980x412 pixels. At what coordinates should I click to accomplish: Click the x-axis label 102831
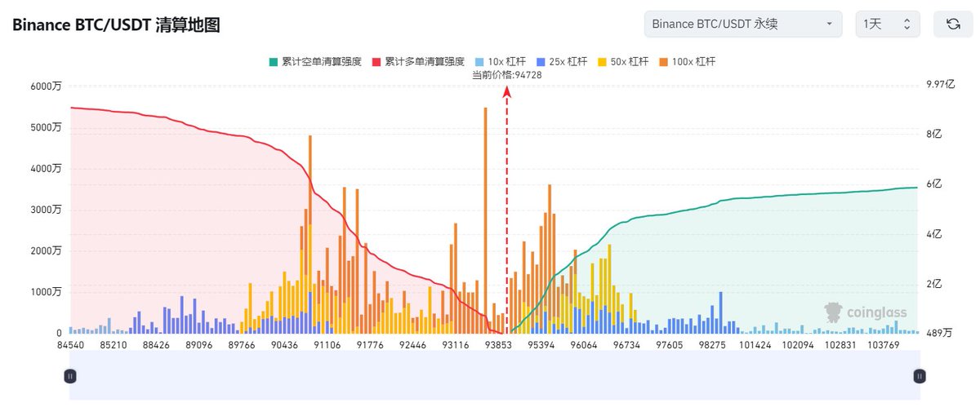839,345
